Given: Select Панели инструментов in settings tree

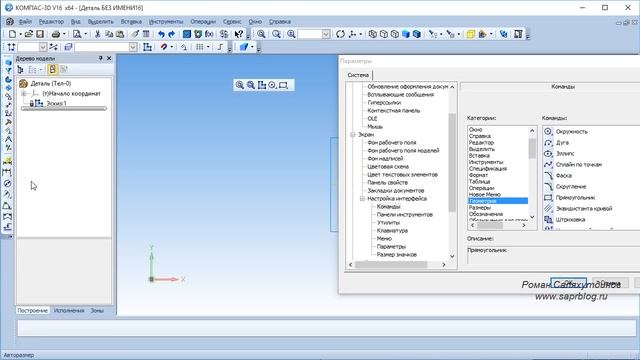Looking at the screenshot, I should point(404,214).
